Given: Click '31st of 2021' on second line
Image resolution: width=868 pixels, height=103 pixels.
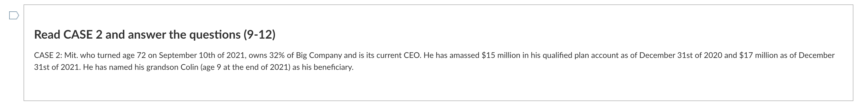Looking at the screenshot, I should click(x=56, y=67).
